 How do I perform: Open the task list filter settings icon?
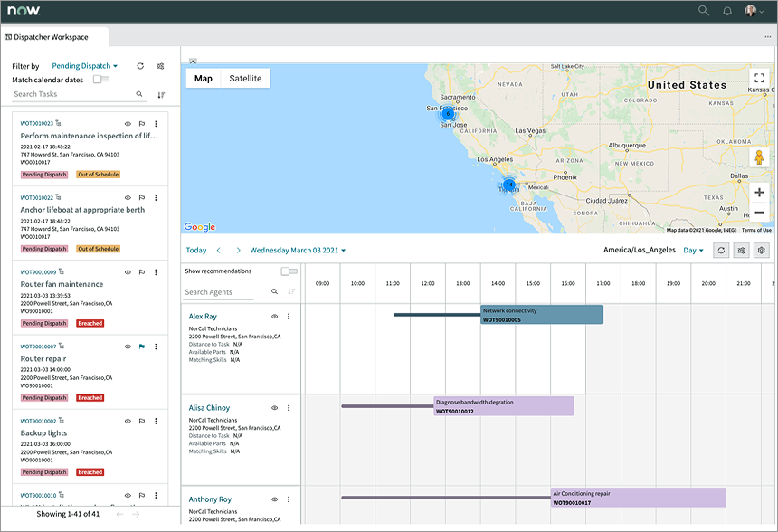[161, 66]
